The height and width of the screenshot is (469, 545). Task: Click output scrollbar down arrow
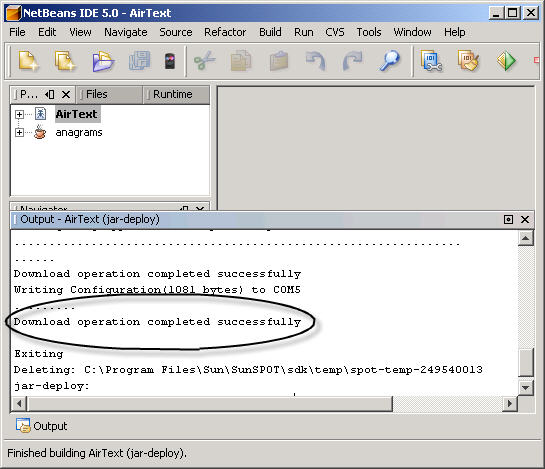click(x=526, y=387)
